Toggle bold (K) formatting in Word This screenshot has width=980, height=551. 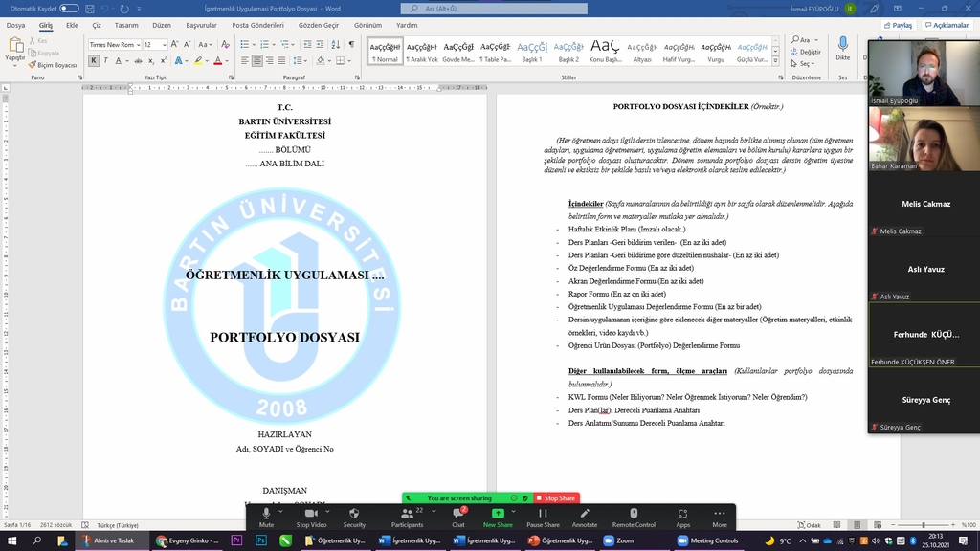(94, 60)
